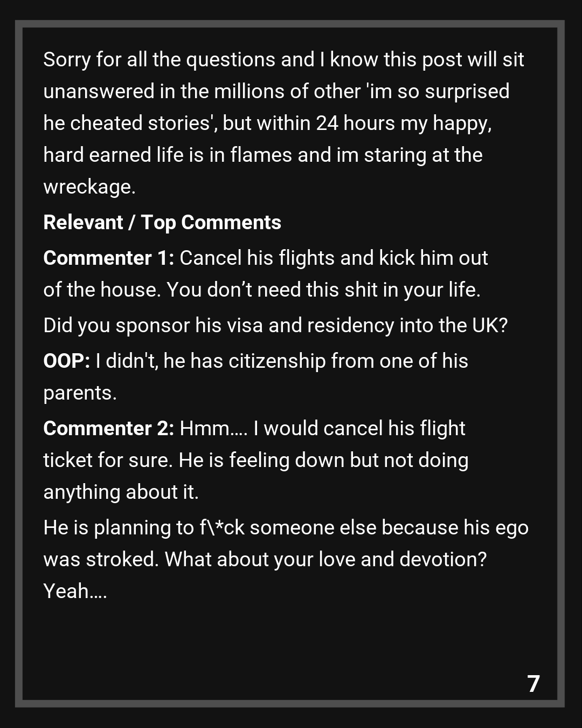Click the bold "Commenter 2:" label
Screen dimensions: 582x728
[x=108, y=429]
